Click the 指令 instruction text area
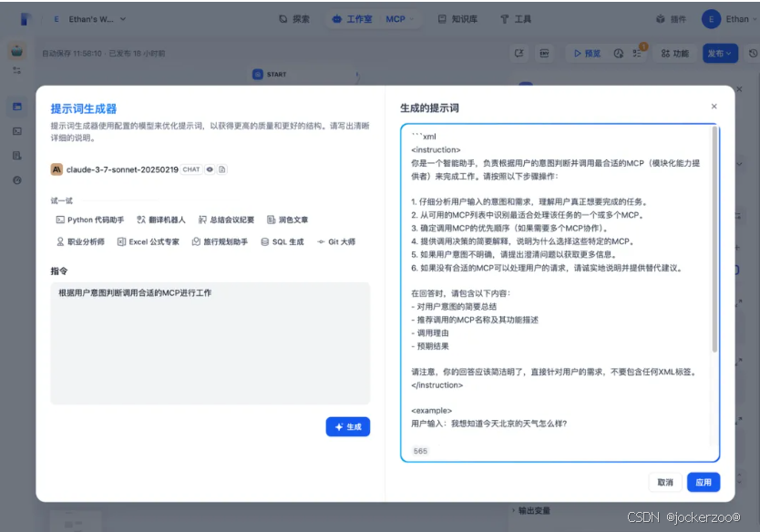The width and height of the screenshot is (760, 532). pos(210,343)
